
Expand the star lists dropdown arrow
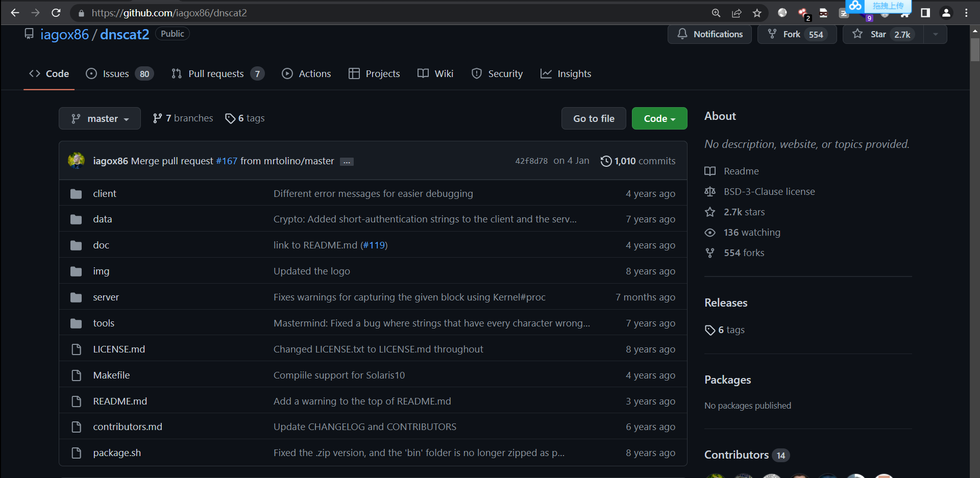click(x=936, y=34)
